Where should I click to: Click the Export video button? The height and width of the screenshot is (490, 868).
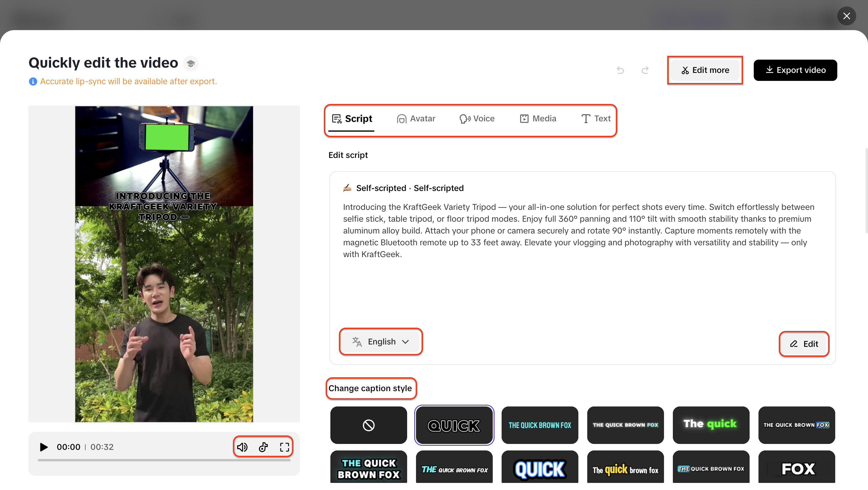795,70
